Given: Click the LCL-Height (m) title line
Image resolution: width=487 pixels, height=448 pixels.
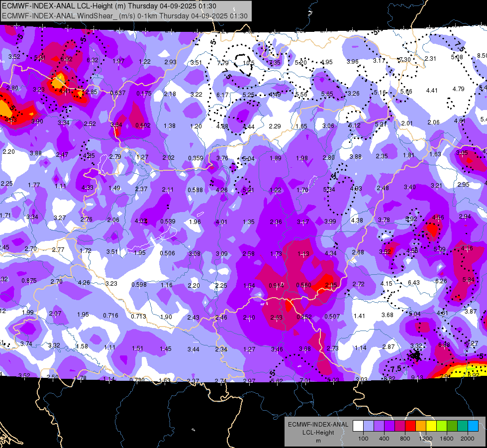Looking at the screenshot, I should pos(109,6).
